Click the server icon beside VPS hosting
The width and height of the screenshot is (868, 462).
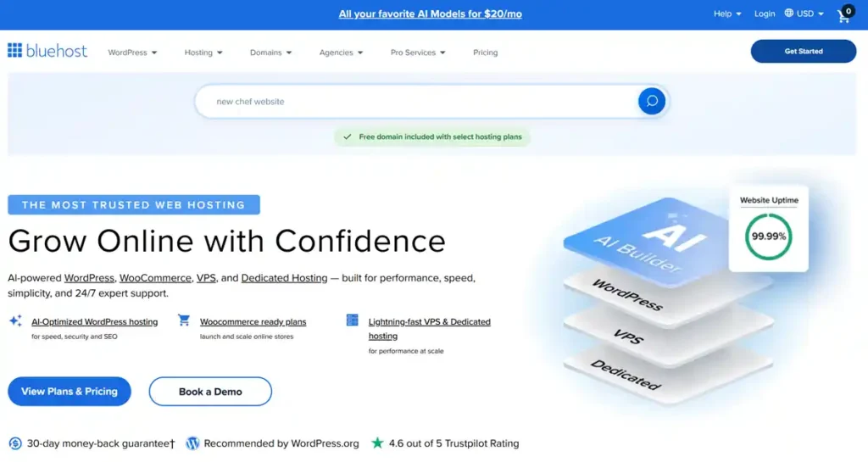pyautogui.click(x=352, y=320)
